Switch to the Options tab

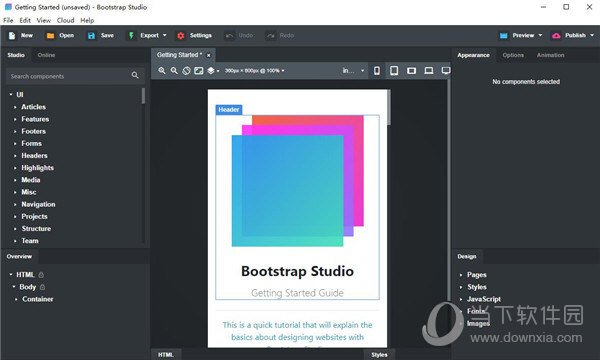[513, 55]
